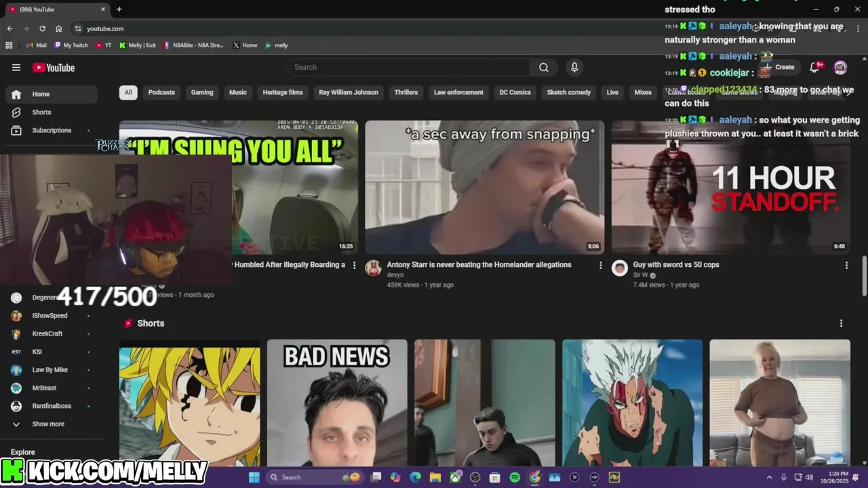Start voice search with the microphone icon

pyautogui.click(x=574, y=67)
